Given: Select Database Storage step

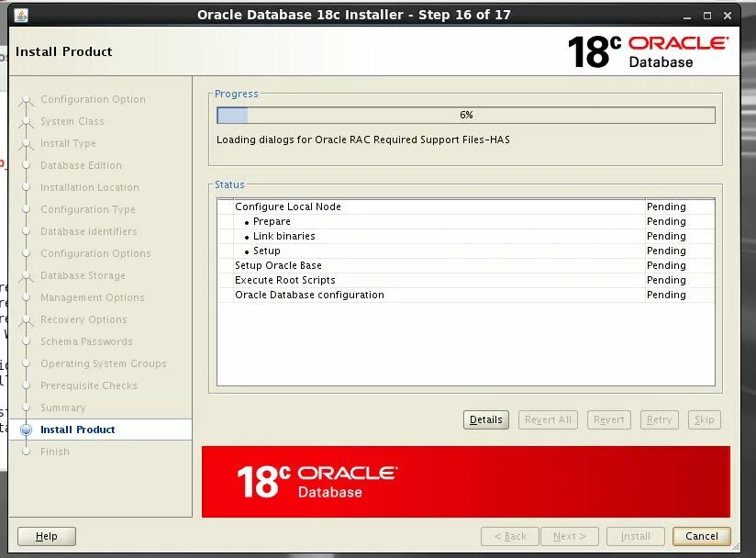Looking at the screenshot, I should (x=83, y=276).
